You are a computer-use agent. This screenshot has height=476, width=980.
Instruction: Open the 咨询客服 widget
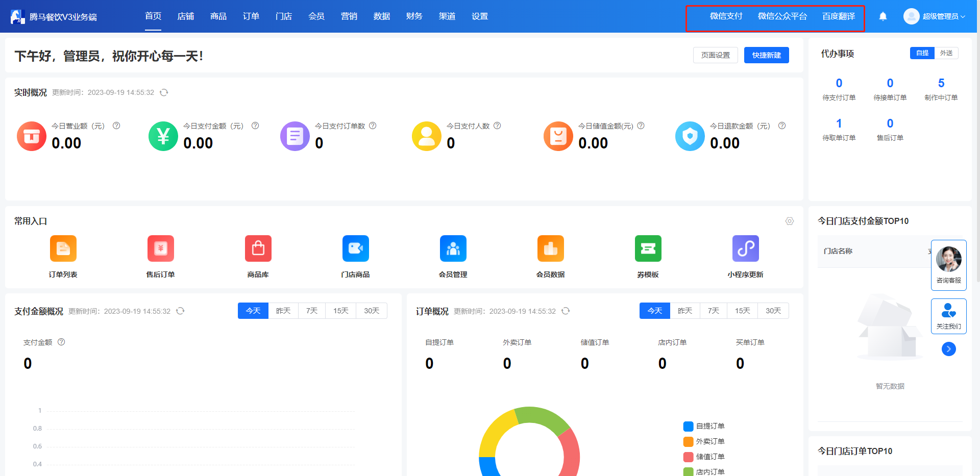[x=949, y=265]
